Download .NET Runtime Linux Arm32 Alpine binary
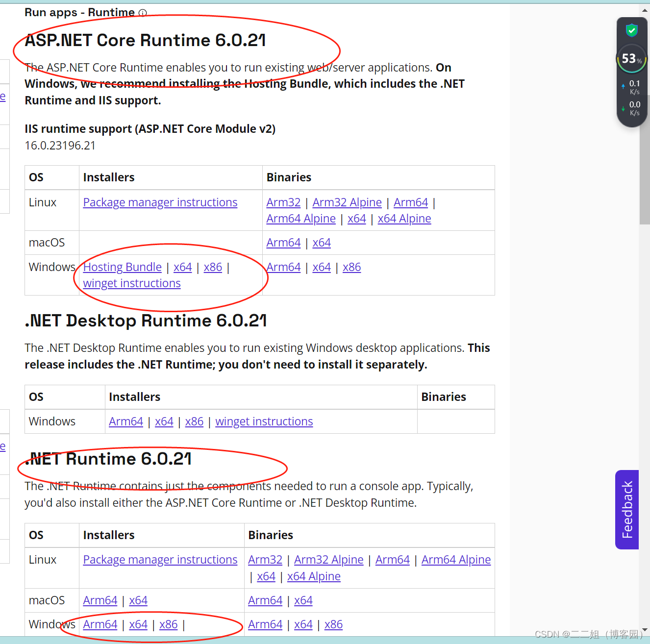Viewport: 650px width, 644px height. click(x=329, y=560)
